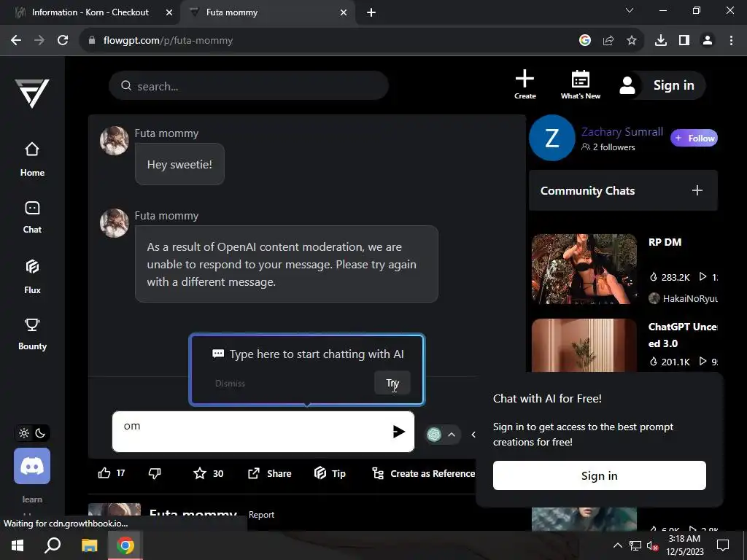Select the Futa mommy browser tab
Screen dimensions: 747x560
click(x=267, y=12)
